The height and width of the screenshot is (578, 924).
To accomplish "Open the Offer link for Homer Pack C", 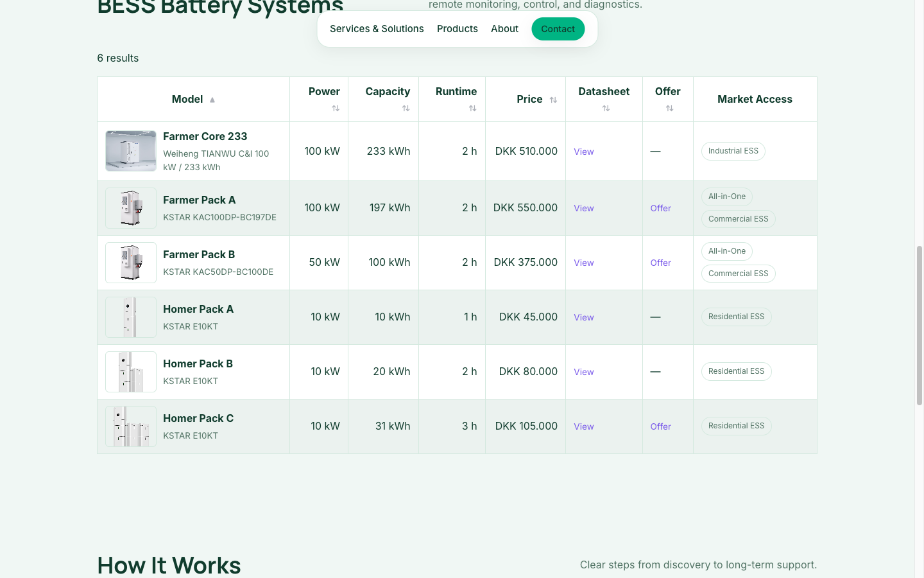I will (x=660, y=426).
